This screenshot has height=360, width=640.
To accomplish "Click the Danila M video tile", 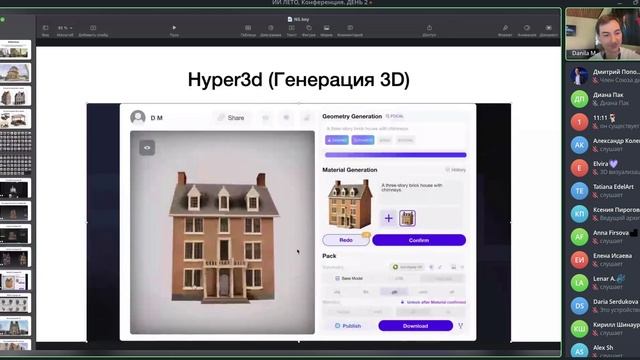I will coord(603,34).
